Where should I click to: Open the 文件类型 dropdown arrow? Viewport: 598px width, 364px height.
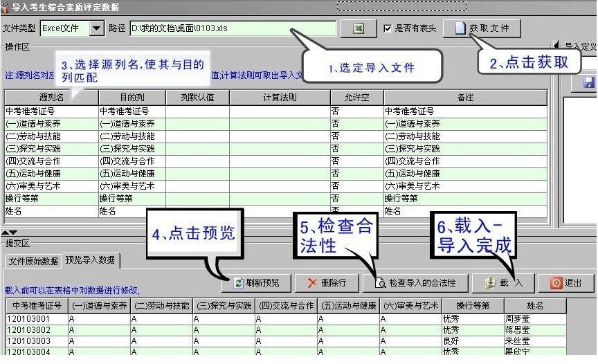96,28
